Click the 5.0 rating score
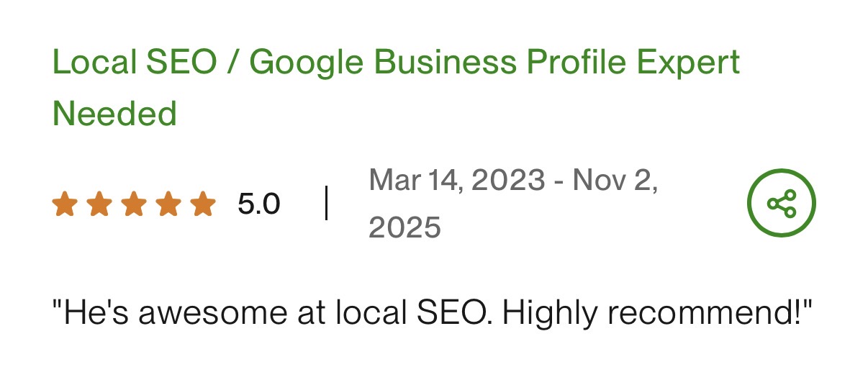The image size is (868, 380). [258, 205]
